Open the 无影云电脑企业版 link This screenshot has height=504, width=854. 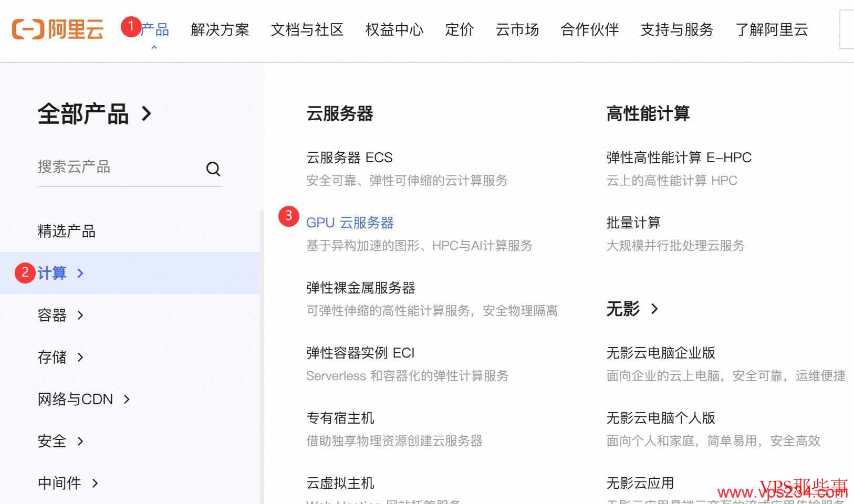pos(661,353)
